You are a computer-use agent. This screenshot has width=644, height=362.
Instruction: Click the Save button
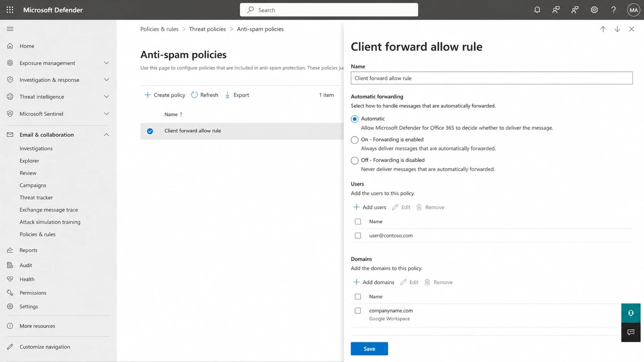[x=369, y=349]
